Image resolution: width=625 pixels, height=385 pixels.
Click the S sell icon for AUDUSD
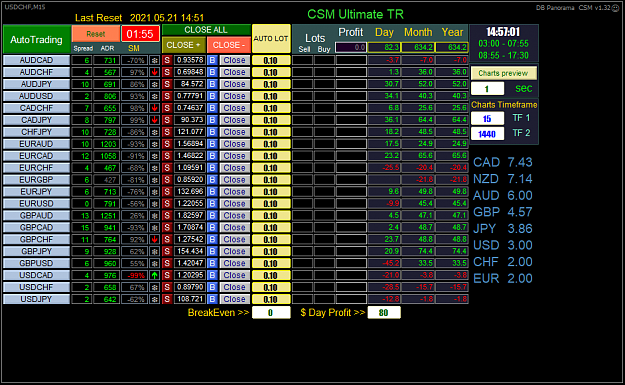tap(167, 96)
